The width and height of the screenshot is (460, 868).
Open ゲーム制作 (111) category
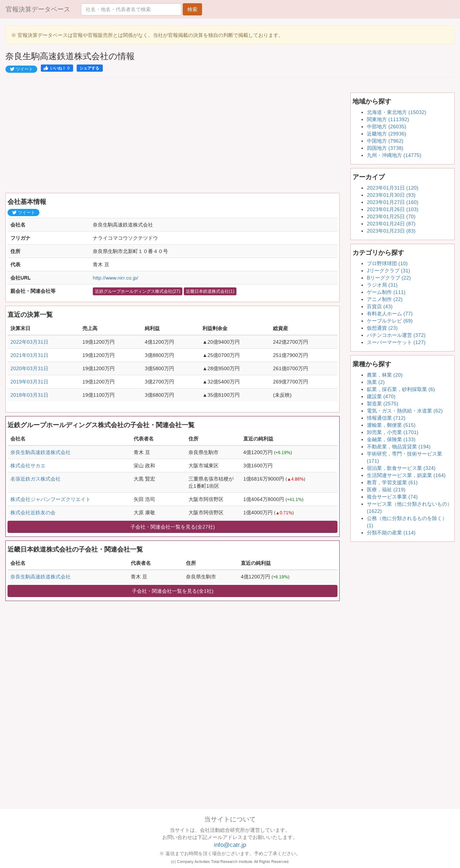386,292
